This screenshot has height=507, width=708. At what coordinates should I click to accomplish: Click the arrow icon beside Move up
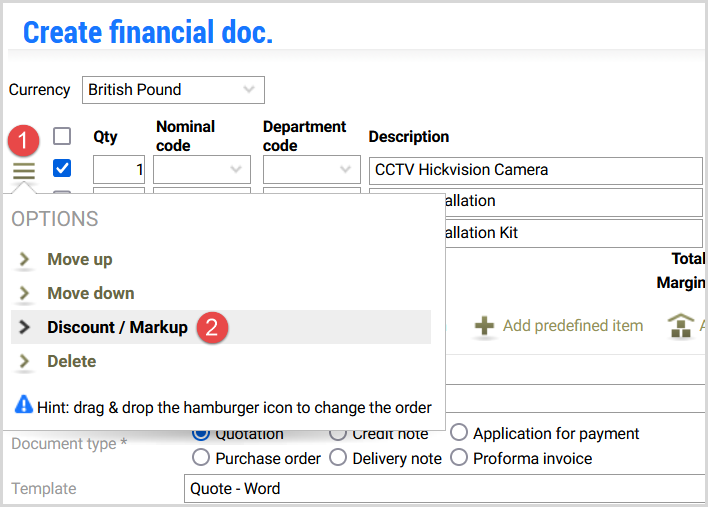tap(25, 260)
